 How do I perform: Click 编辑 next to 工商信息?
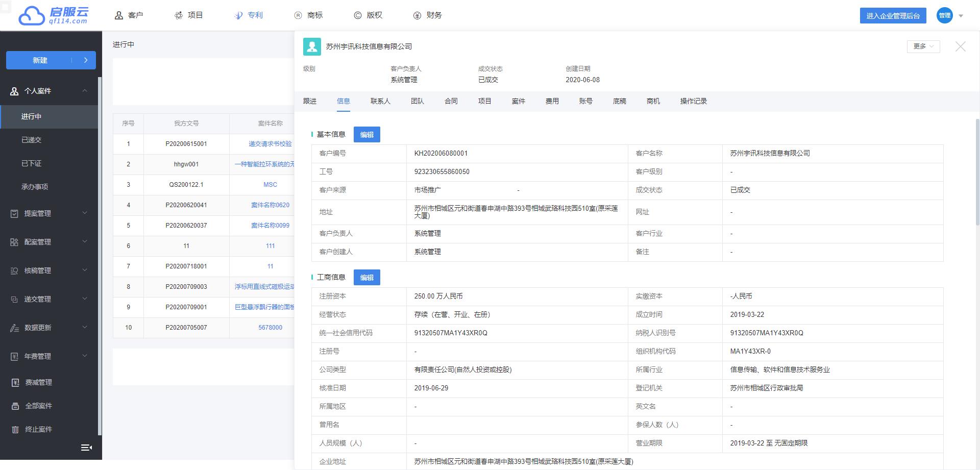(x=367, y=278)
